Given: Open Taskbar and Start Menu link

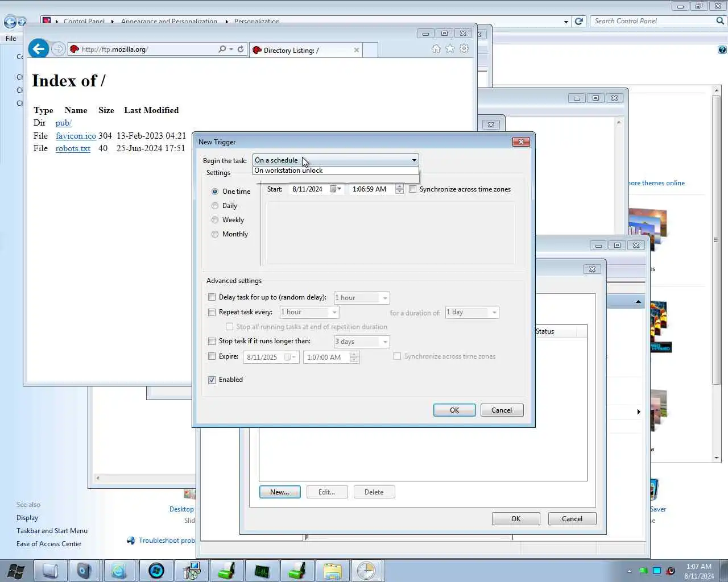Looking at the screenshot, I should click(52, 531).
